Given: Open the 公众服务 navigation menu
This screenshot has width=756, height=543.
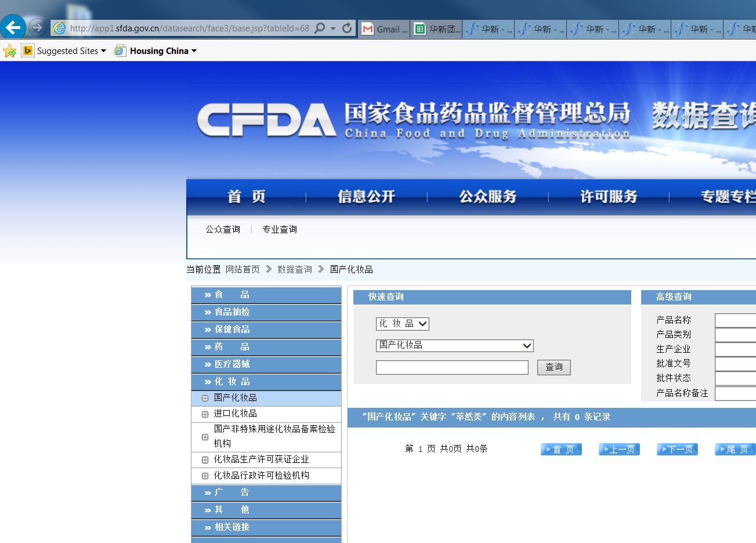Looking at the screenshot, I should point(487,197).
